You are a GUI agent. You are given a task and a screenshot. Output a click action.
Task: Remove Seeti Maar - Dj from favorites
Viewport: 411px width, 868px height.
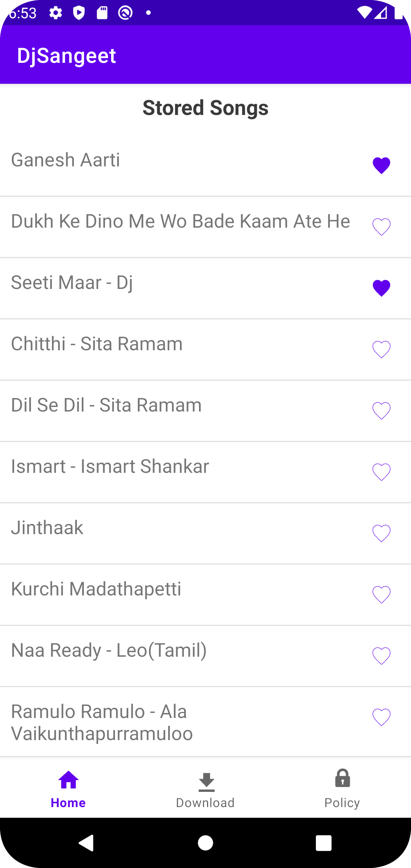click(381, 288)
